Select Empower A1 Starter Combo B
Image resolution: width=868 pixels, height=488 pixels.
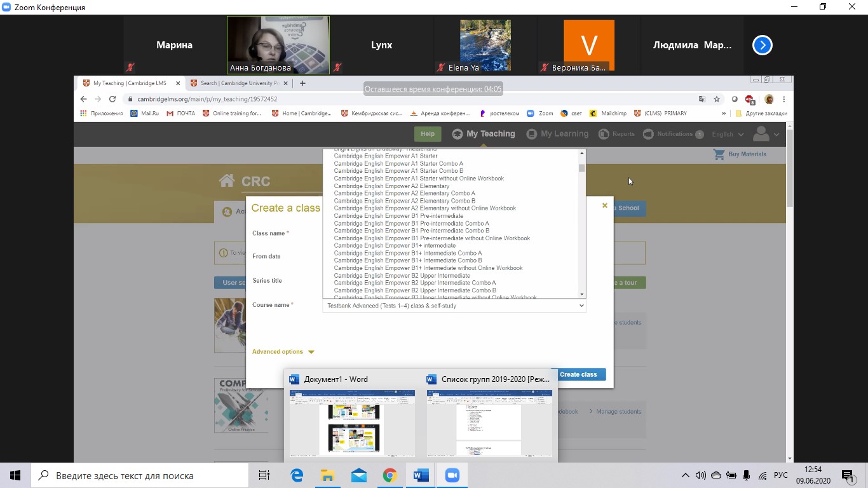pos(398,171)
